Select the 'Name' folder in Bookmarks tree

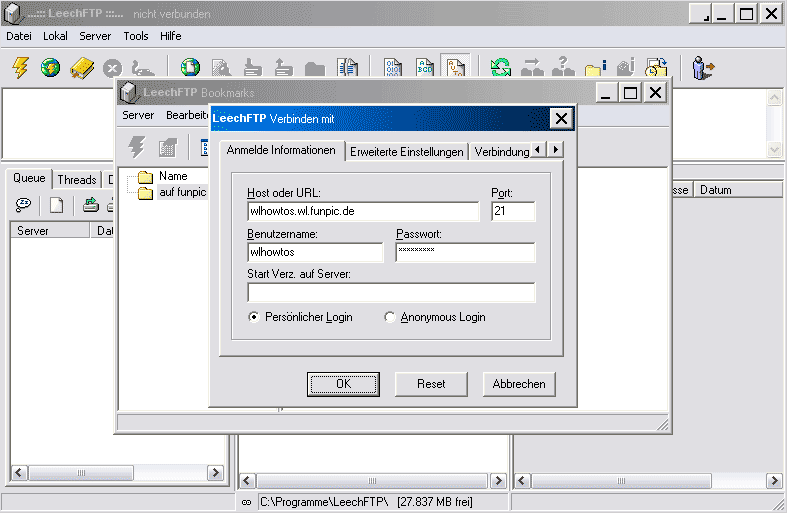(173, 176)
